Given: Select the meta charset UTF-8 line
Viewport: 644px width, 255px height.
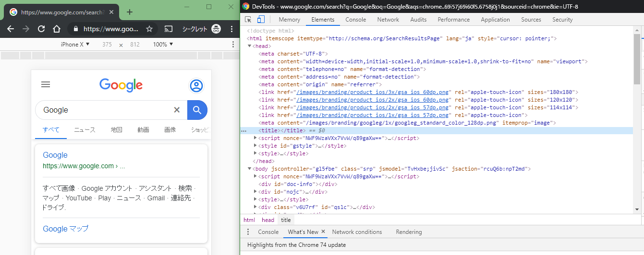Looking at the screenshot, I should point(293,54).
